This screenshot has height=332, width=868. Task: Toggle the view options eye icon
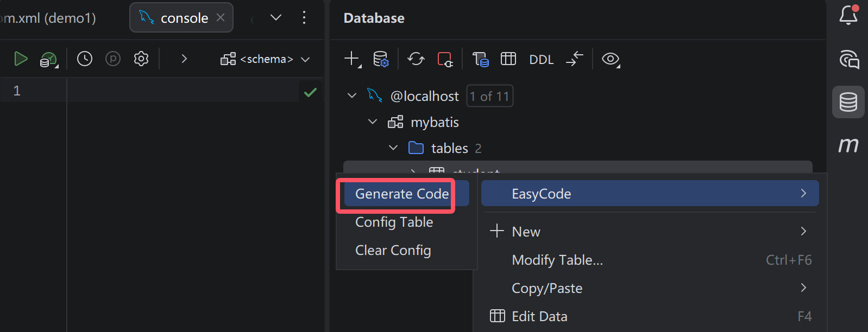611,59
